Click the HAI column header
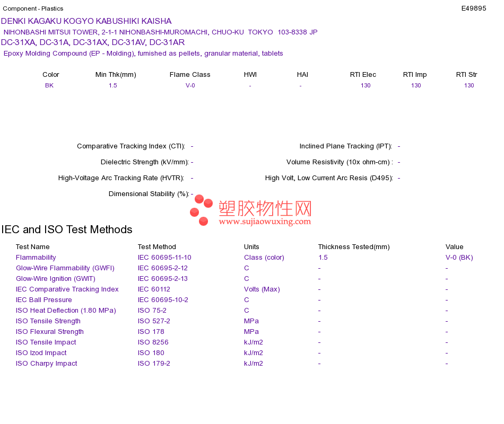This screenshot has height=424, width=504. click(x=302, y=75)
